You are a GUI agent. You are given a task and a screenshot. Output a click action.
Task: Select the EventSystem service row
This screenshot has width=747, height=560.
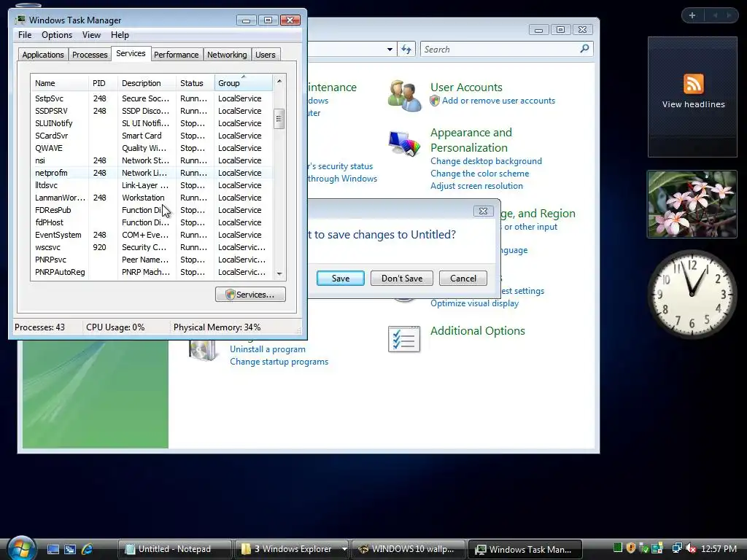coord(152,235)
